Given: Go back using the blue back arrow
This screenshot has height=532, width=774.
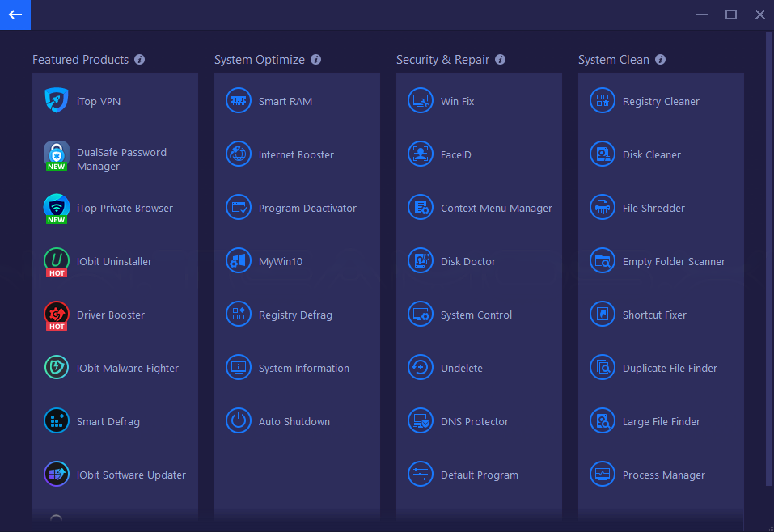Looking at the screenshot, I should (15, 15).
